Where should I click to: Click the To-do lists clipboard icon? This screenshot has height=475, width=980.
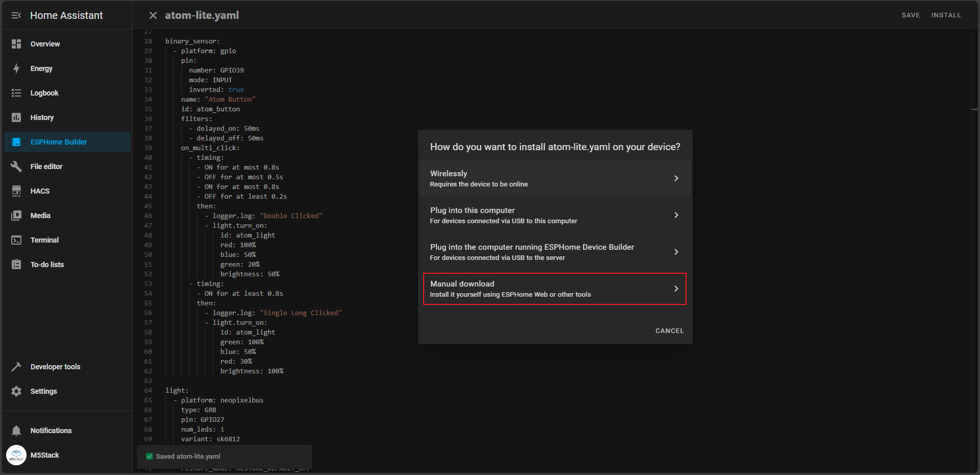pyautogui.click(x=16, y=265)
